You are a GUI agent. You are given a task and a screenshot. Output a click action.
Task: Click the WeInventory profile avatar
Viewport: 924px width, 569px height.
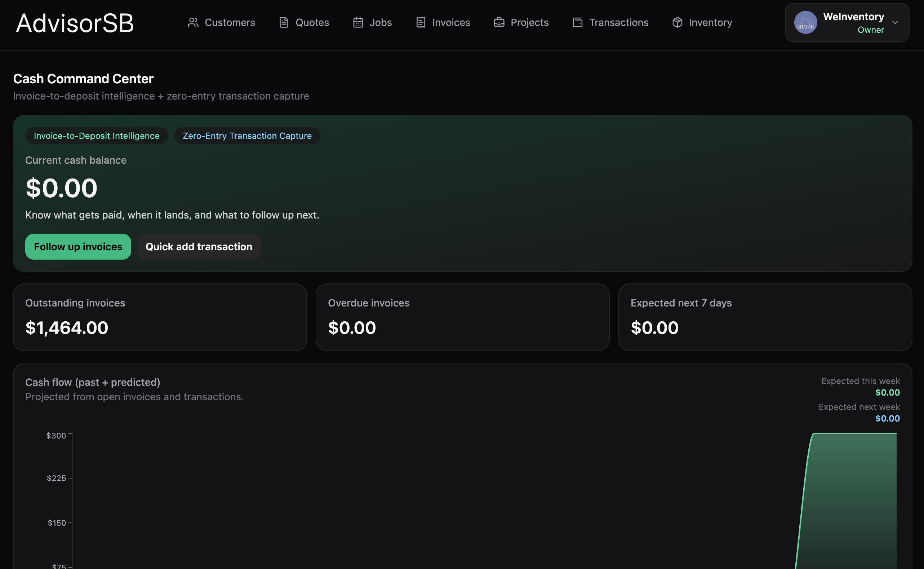pos(806,22)
